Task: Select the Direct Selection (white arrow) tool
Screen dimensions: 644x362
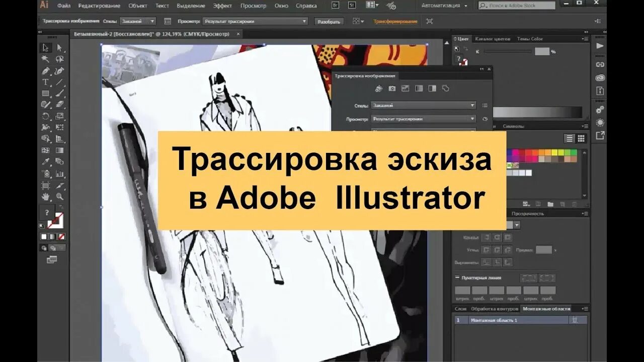Action: (59, 48)
